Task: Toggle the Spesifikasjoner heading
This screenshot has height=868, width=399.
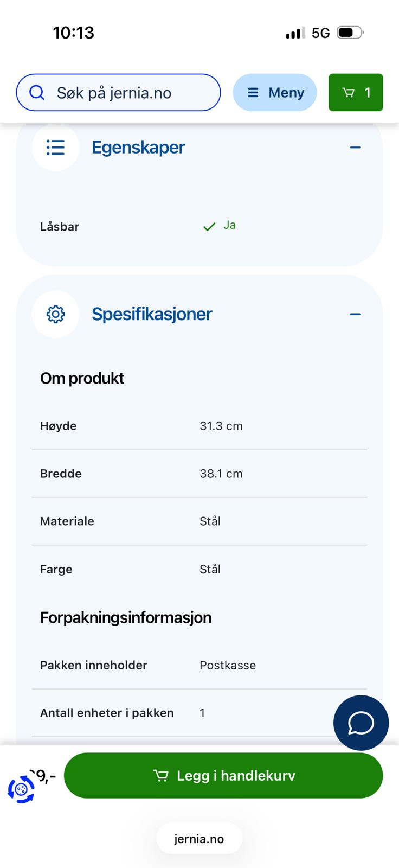Action: (152, 314)
